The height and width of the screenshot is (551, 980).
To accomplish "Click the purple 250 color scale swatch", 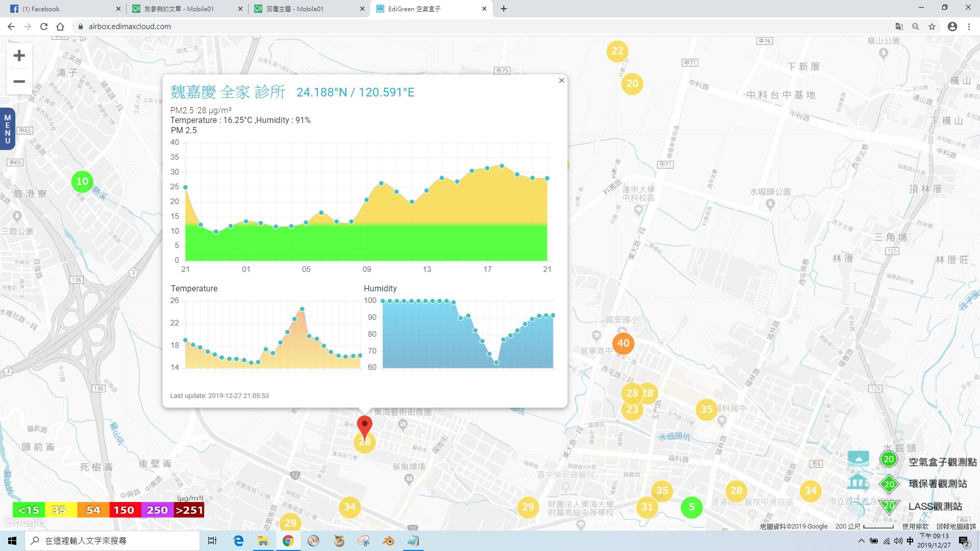I will (x=157, y=510).
